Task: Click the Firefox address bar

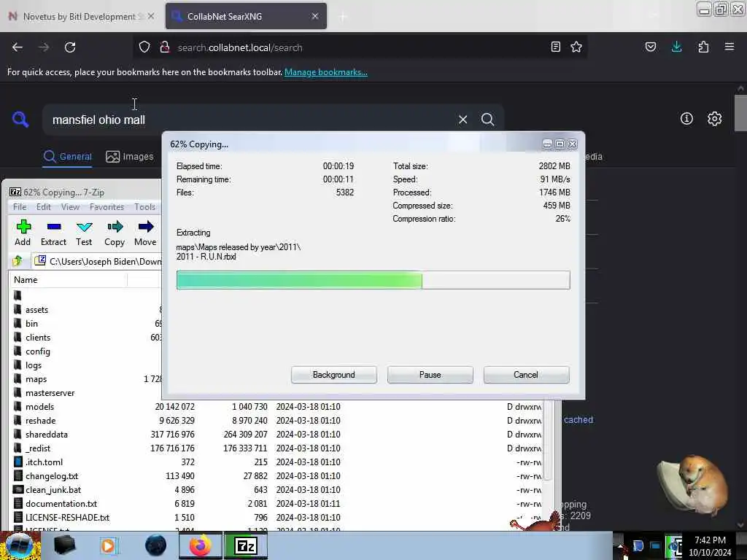Action: [359, 47]
